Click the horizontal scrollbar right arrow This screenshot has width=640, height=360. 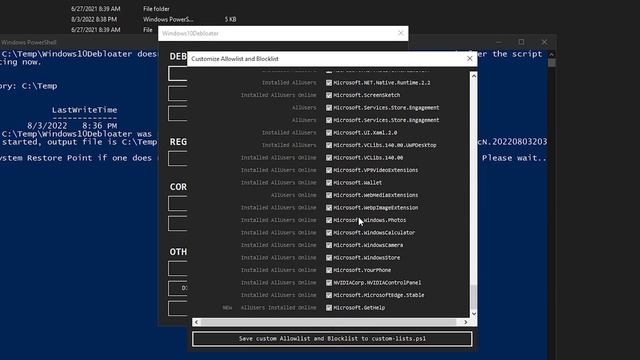[465, 322]
